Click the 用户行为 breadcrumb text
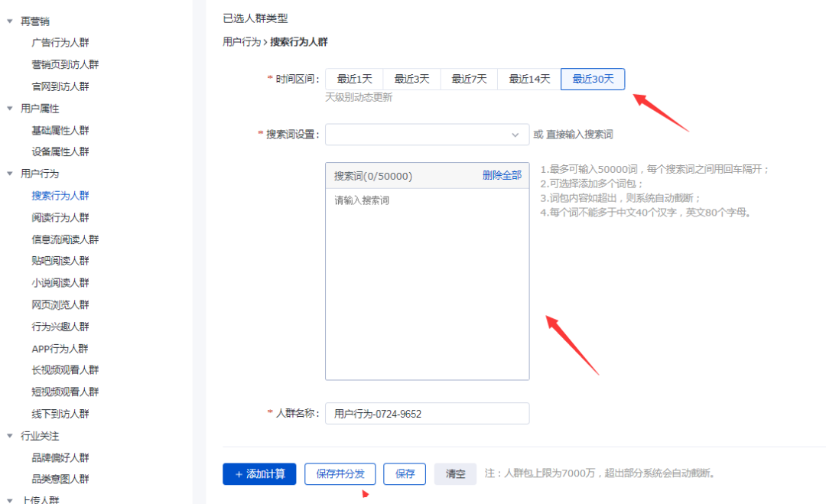 (x=241, y=42)
